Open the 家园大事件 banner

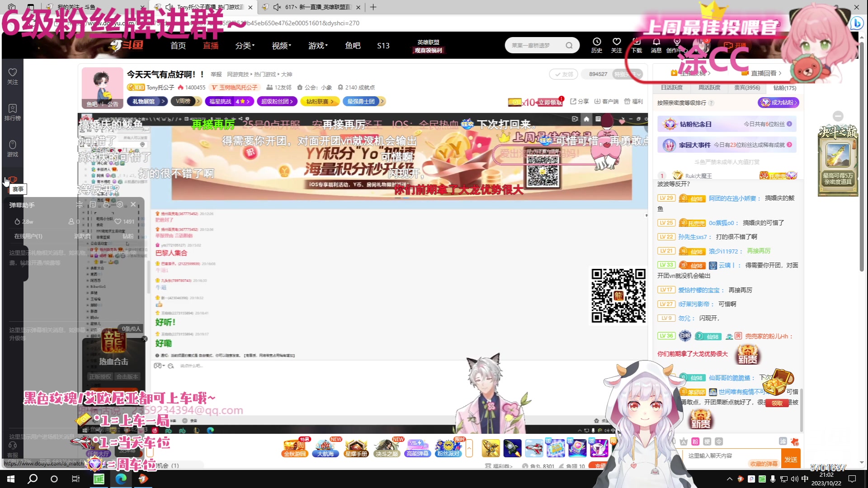(727, 145)
